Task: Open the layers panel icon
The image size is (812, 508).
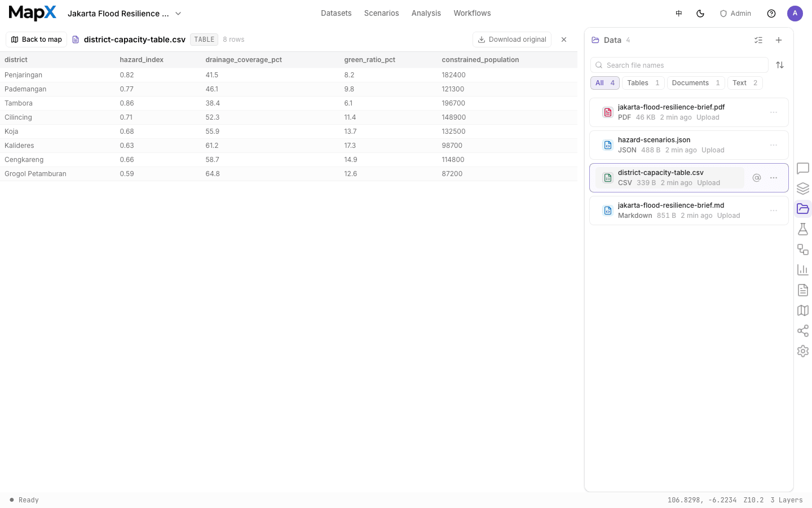Action: click(x=803, y=189)
